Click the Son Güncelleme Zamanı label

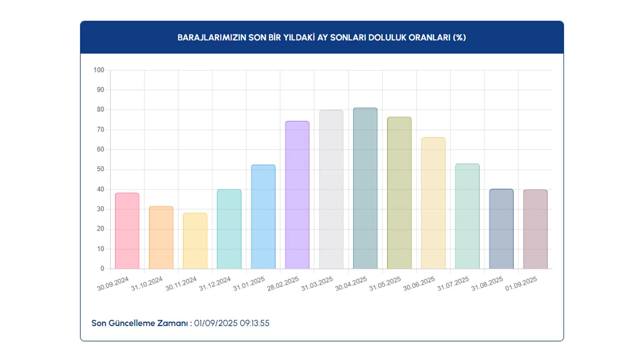(139, 323)
